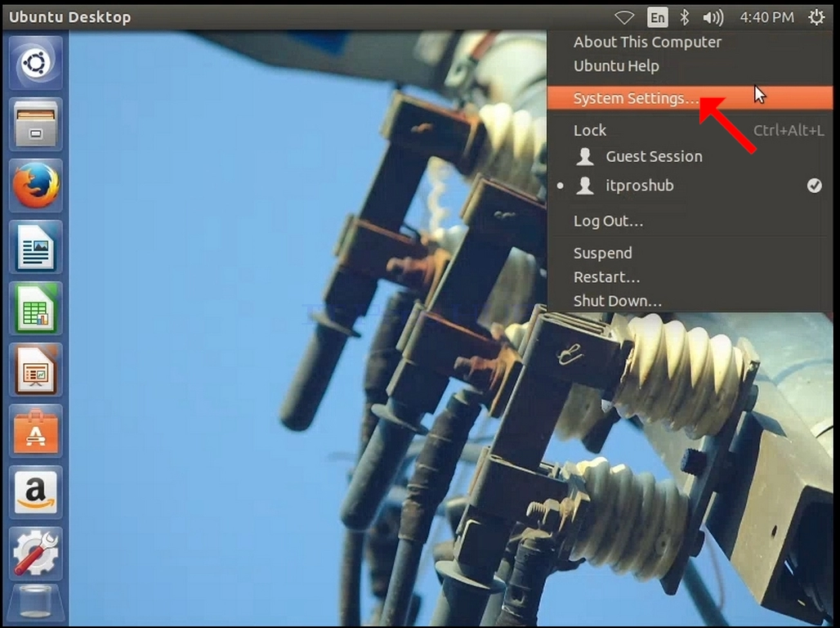Image resolution: width=840 pixels, height=628 pixels.
Task: Launch the Files manager from launcher
Action: [35, 124]
